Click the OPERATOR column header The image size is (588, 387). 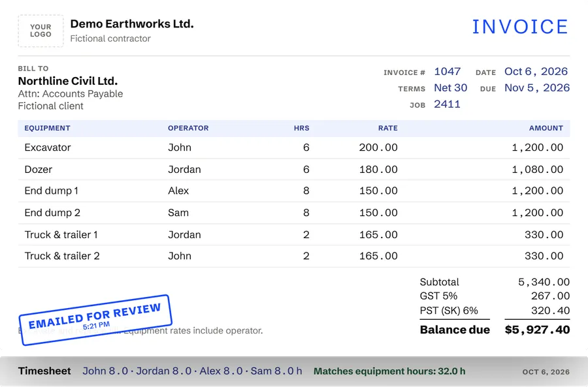coord(188,128)
